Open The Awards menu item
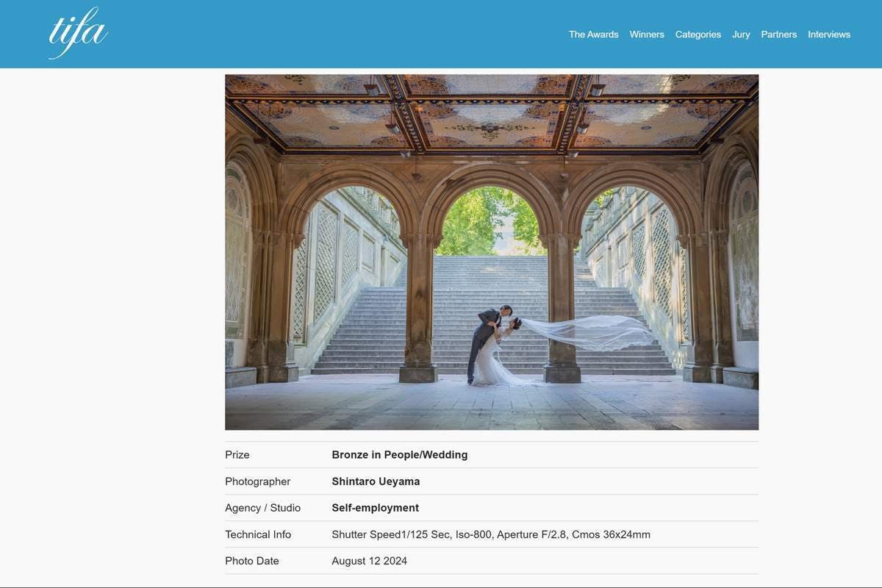 pos(593,35)
